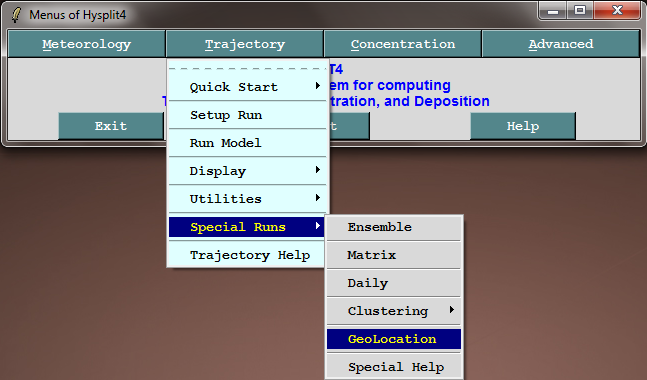Open Trajectory Help entry
Image resolution: width=647 pixels, height=380 pixels.
tap(248, 255)
